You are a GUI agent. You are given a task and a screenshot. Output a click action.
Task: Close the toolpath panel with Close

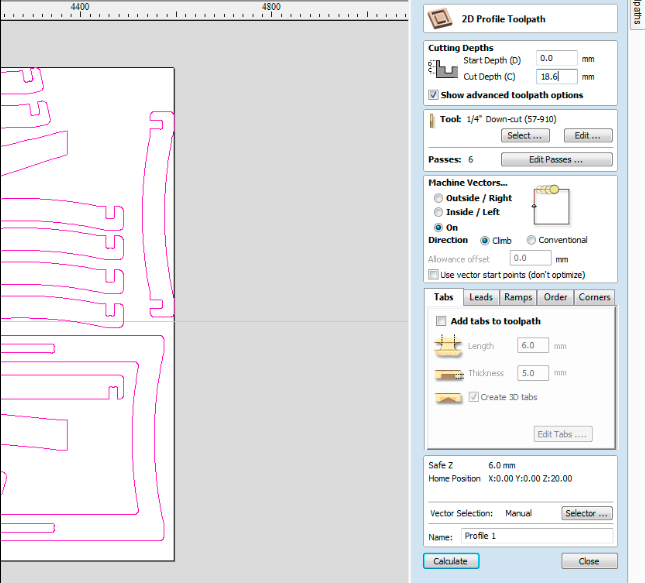pyautogui.click(x=589, y=561)
